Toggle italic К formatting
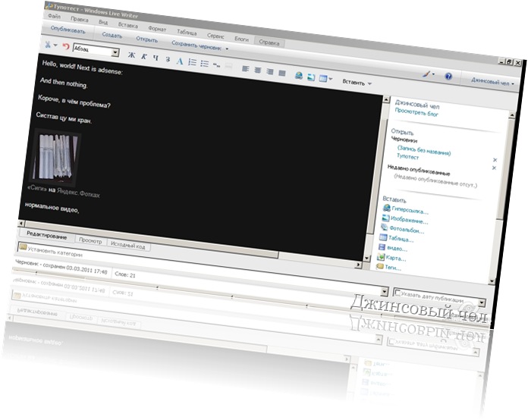Screen dimensions: 528x420 [x=144, y=57]
